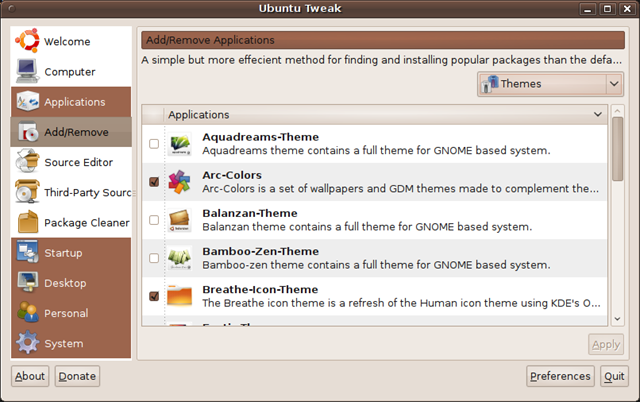
Task: Click the Breathe-Icon-Theme folder icon
Action: pyautogui.click(x=180, y=296)
